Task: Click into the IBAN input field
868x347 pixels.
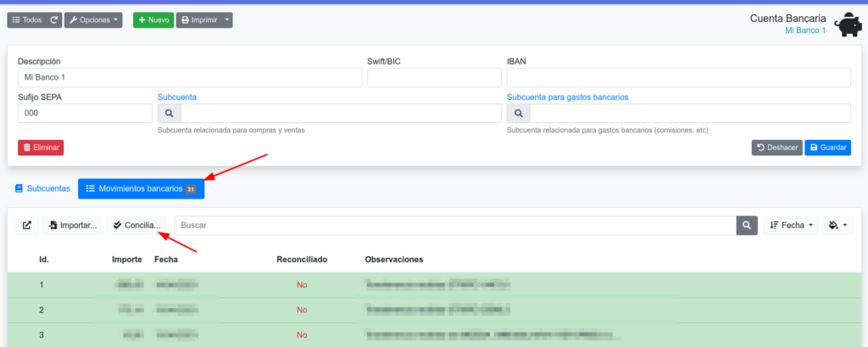Action: tap(678, 77)
